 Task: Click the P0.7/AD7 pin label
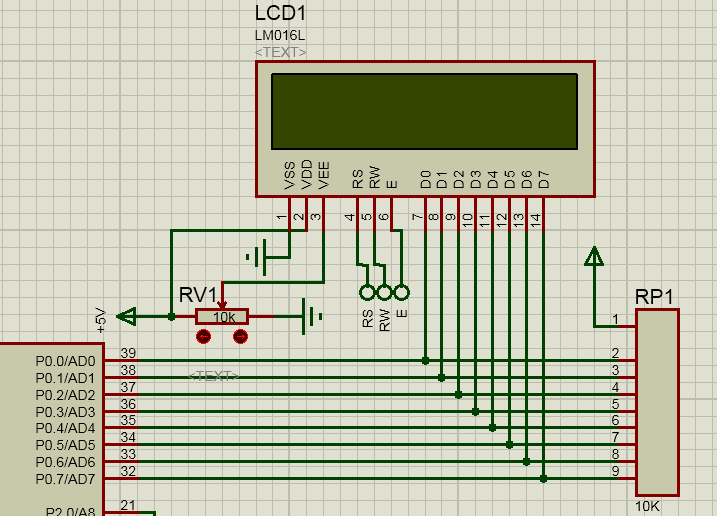coord(65,479)
